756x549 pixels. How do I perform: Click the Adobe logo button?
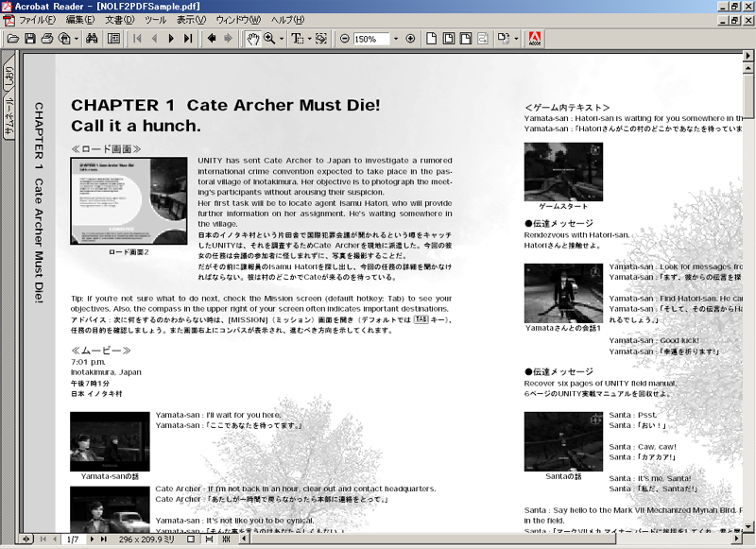click(535, 39)
